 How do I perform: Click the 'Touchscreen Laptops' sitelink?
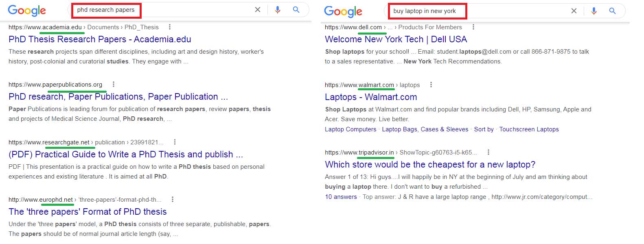tap(529, 129)
